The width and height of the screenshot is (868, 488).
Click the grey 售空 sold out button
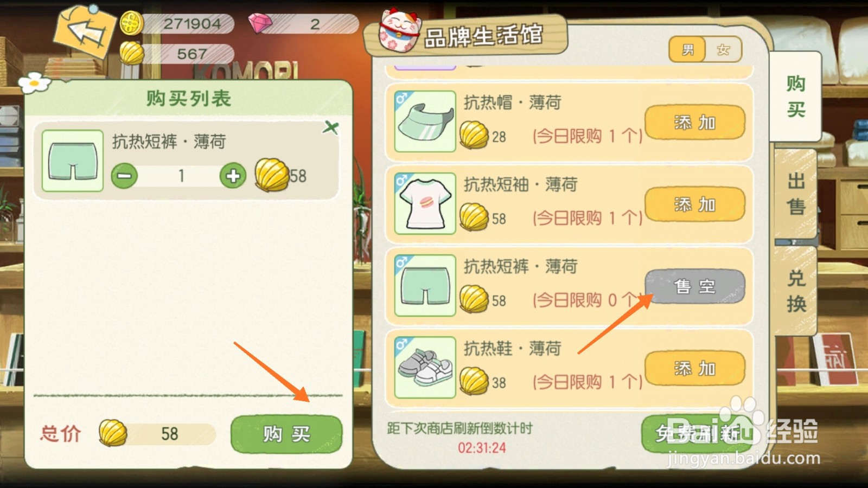click(x=695, y=286)
